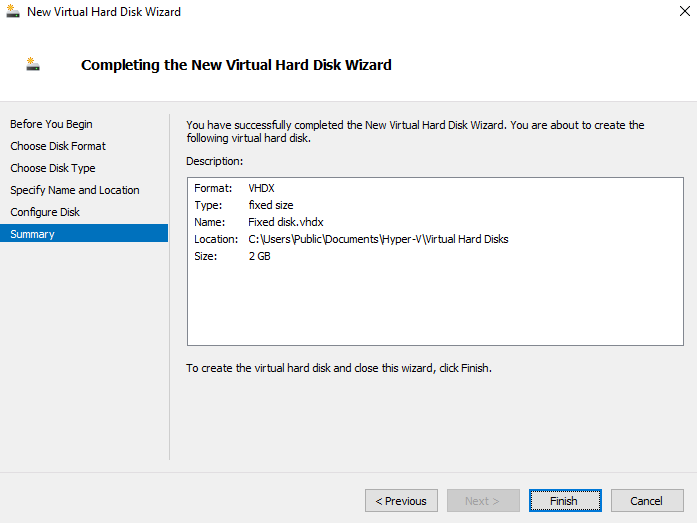Cancel the wizard
This screenshot has height=523, width=697.
pos(647,501)
